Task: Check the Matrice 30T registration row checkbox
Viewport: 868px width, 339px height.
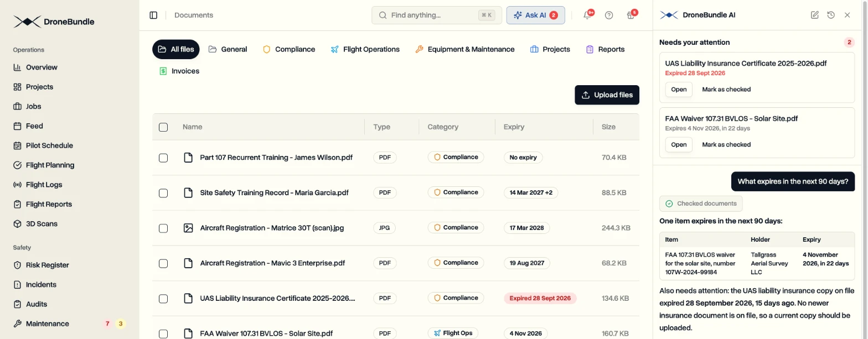Action: (x=163, y=228)
